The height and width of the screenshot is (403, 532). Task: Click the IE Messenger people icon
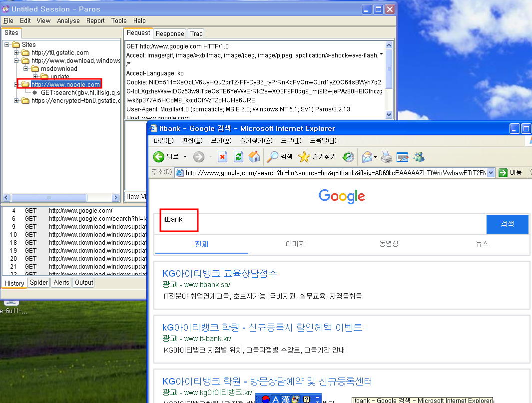pyautogui.click(x=419, y=157)
